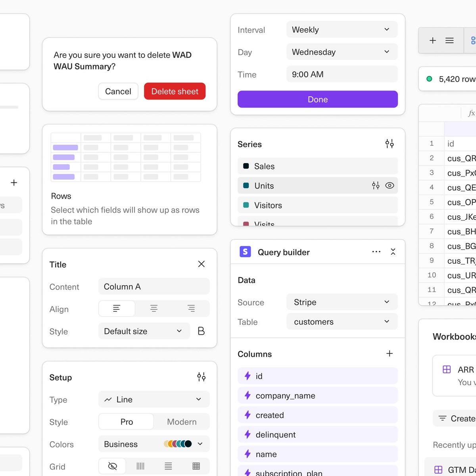476x476 pixels.
Task: Select row header number 10
Action: [432, 275]
